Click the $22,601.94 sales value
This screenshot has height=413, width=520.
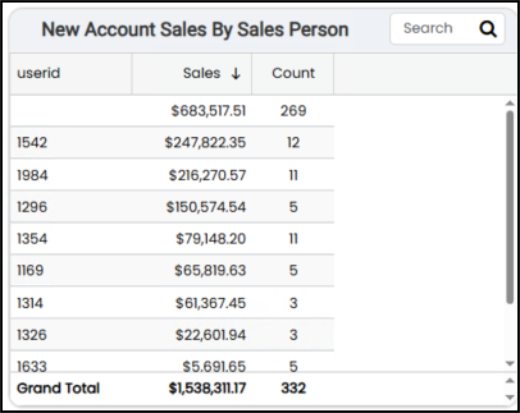(211, 335)
